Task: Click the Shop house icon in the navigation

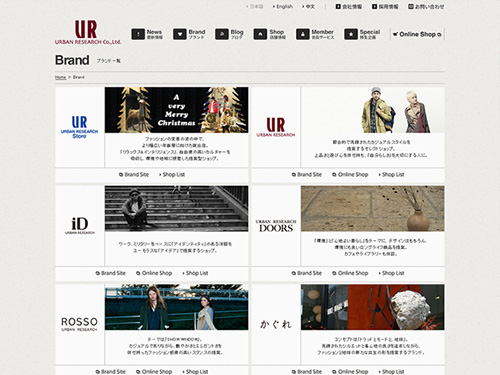Action: coord(260,34)
